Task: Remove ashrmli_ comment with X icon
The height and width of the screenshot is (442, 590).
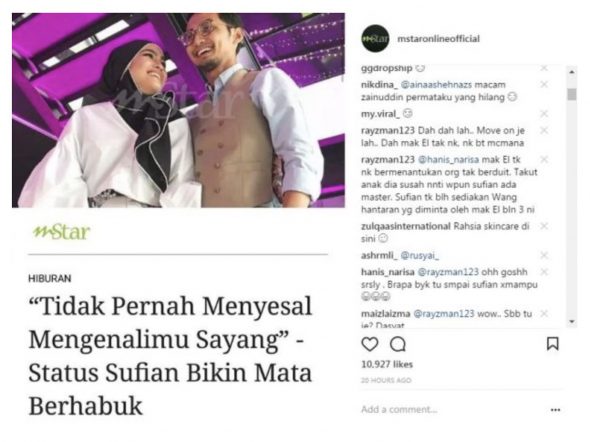Action: point(544,256)
